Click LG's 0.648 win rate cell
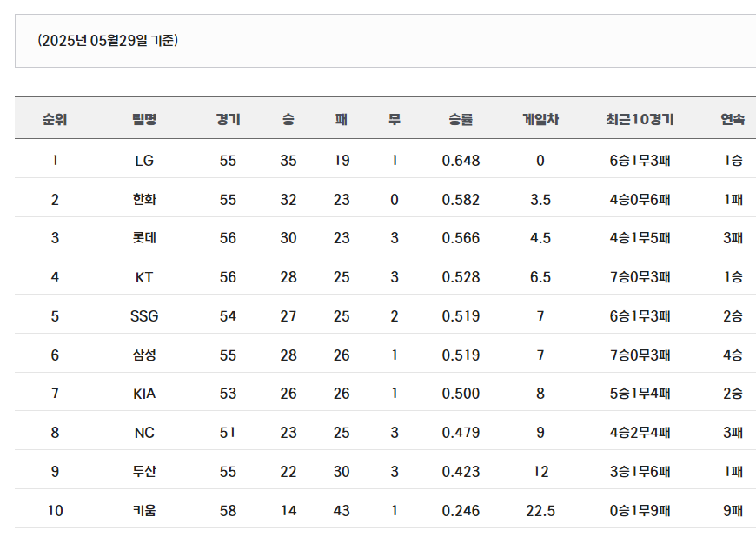 click(x=461, y=161)
